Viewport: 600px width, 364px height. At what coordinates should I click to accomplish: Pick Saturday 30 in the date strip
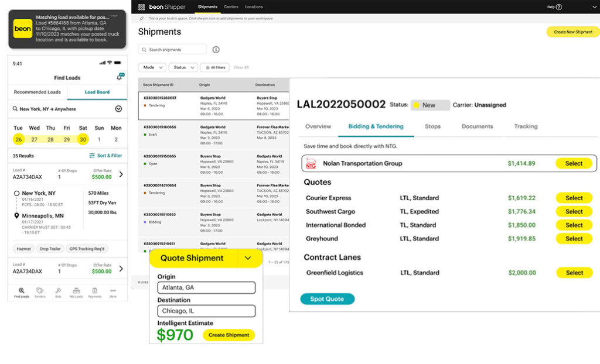pyautogui.click(x=83, y=139)
